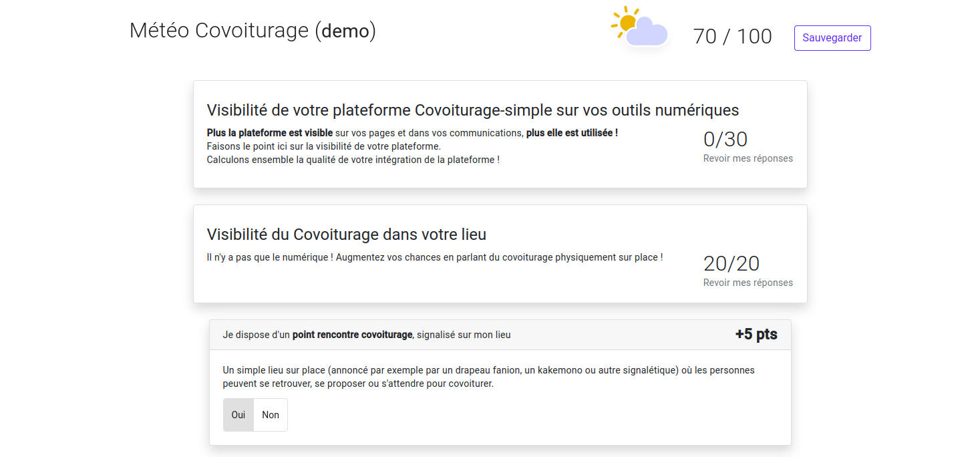Viewport: 980px width, 457px height.
Task: Click the word demo in the header
Action: tap(345, 31)
